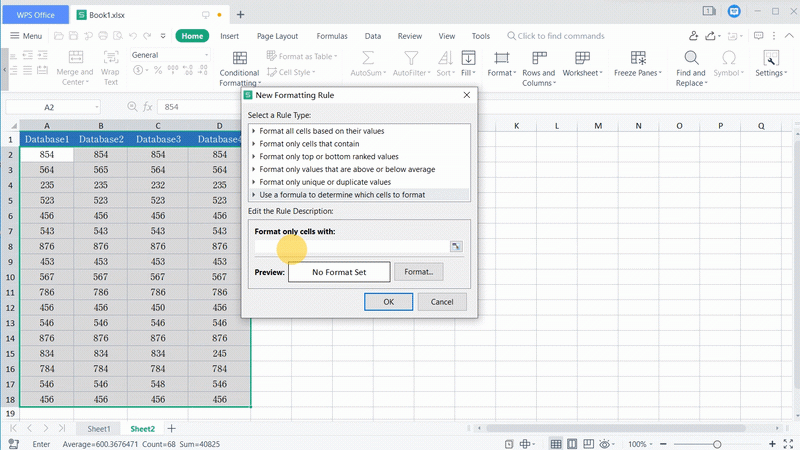Open the Find and Replace tool
The image size is (800, 450).
tap(690, 58)
